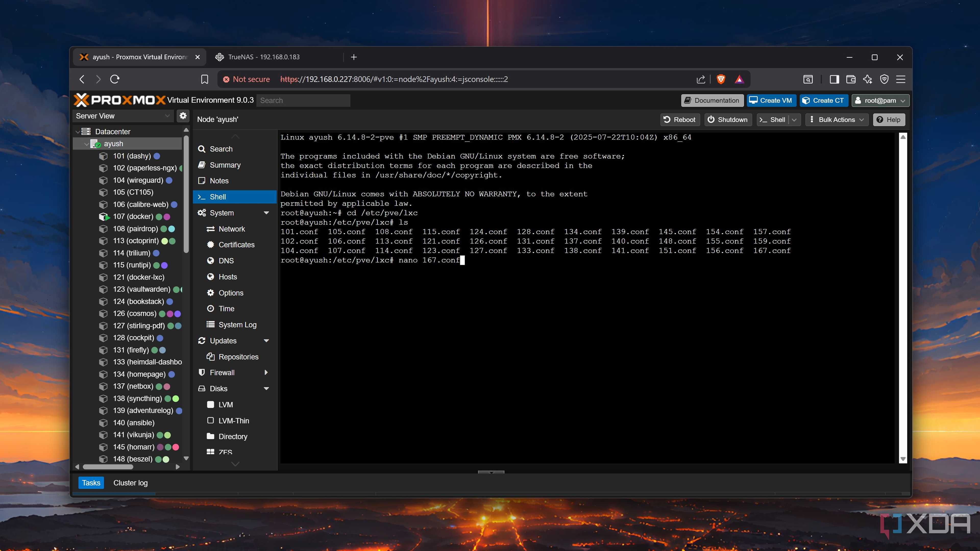Screen dimensions: 980x551
Task: Open the browser hamburger menu
Action: [900, 79]
